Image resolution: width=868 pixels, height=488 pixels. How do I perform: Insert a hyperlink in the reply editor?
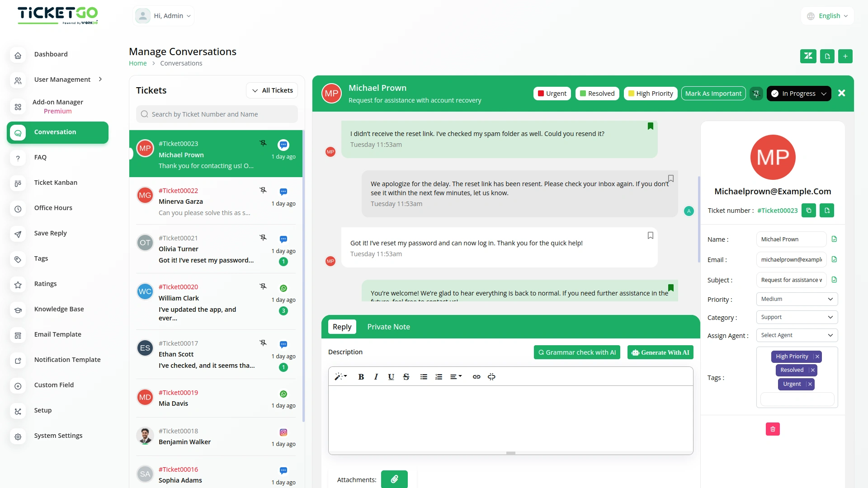point(476,376)
